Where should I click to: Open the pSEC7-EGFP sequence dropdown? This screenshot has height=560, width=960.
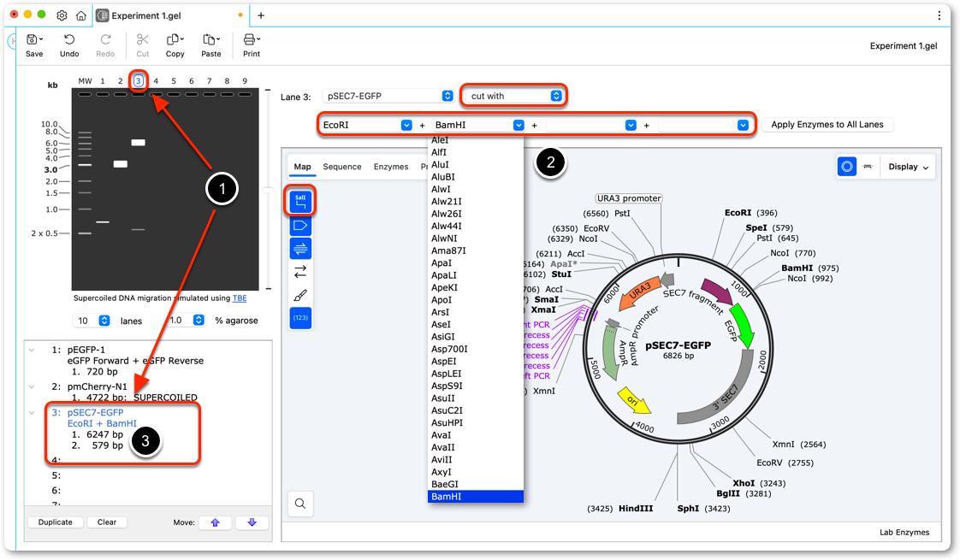pos(388,96)
